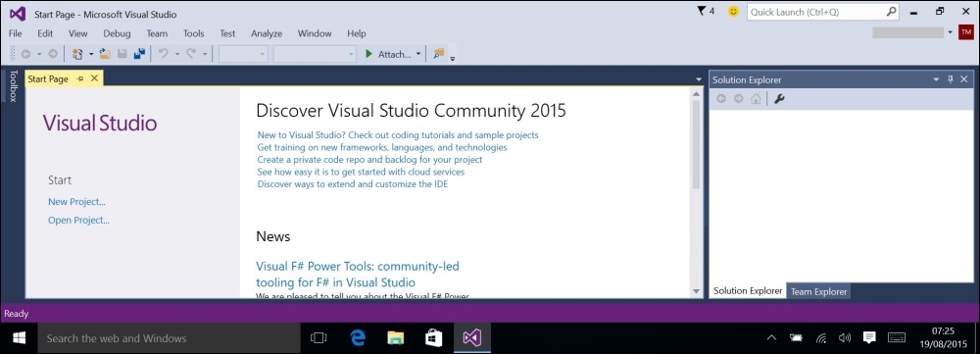The height and width of the screenshot is (354, 980).
Task: Click the New Project toolbar icon
Action: pos(77,54)
